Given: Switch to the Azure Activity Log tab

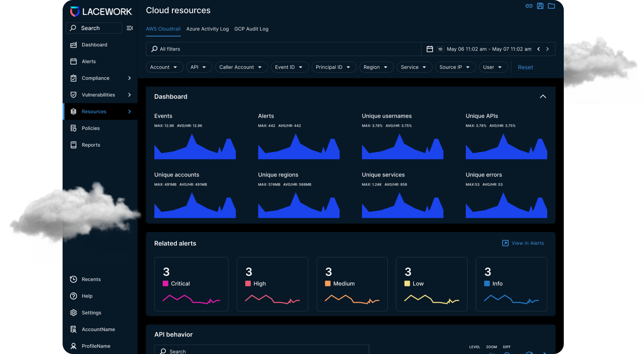Looking at the screenshot, I should (x=207, y=29).
